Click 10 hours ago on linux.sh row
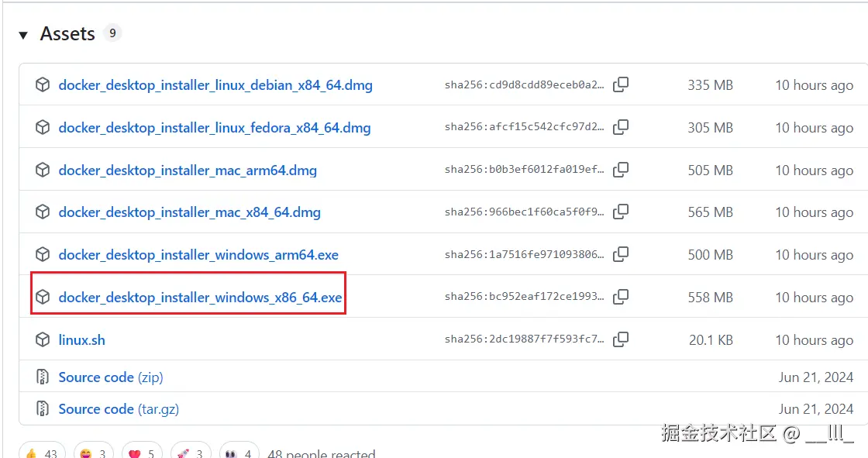 (815, 340)
